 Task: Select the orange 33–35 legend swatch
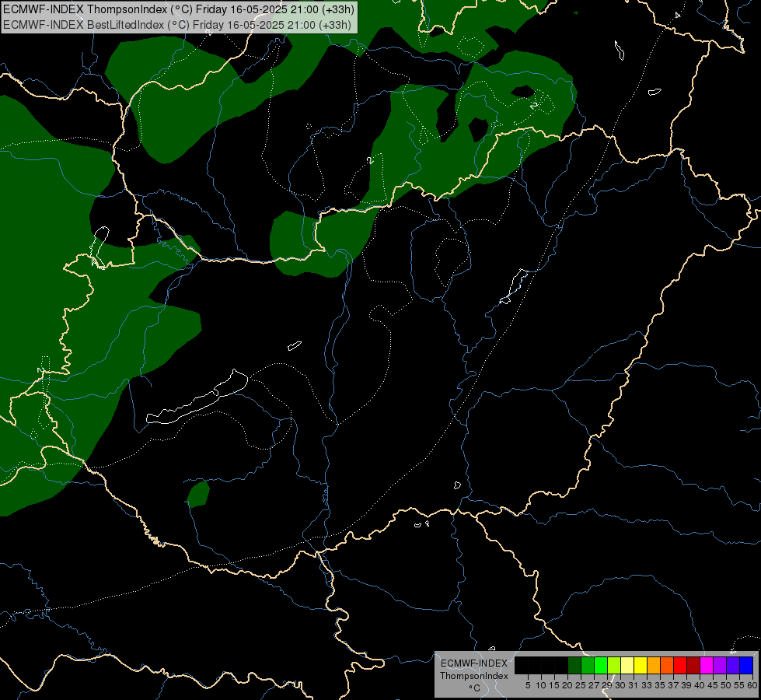tap(654, 665)
